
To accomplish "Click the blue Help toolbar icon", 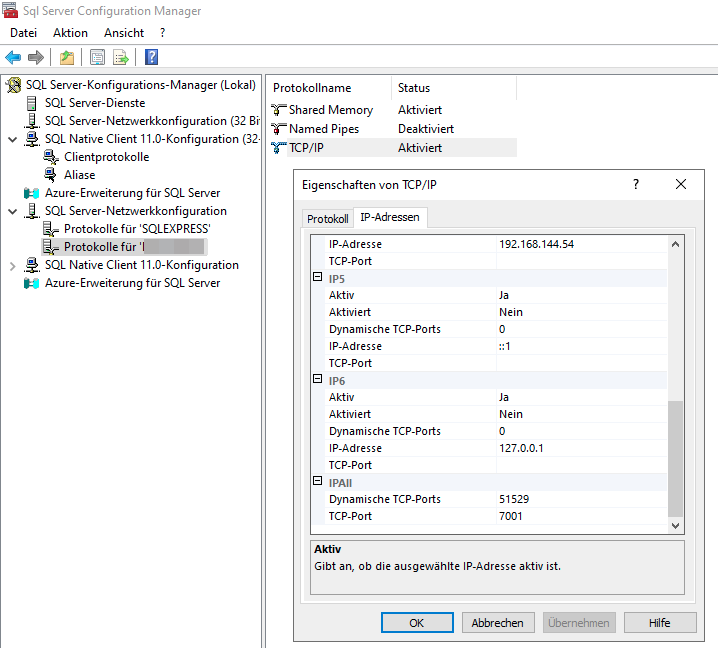I will 152,57.
